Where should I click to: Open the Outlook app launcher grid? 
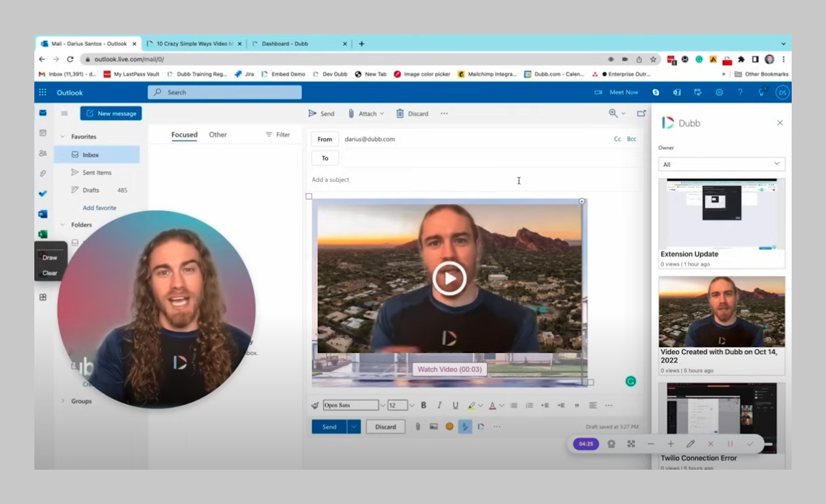(x=43, y=93)
